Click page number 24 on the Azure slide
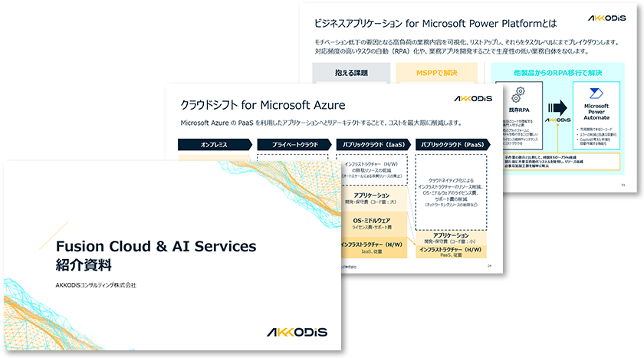This screenshot has height=358, width=644. (490, 266)
